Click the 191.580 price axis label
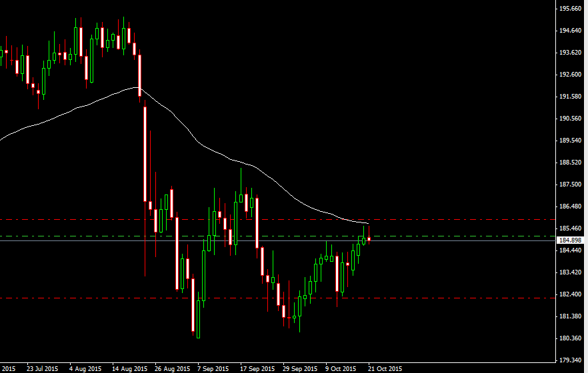Image resolution: width=588 pixels, height=373 pixels. [570, 97]
